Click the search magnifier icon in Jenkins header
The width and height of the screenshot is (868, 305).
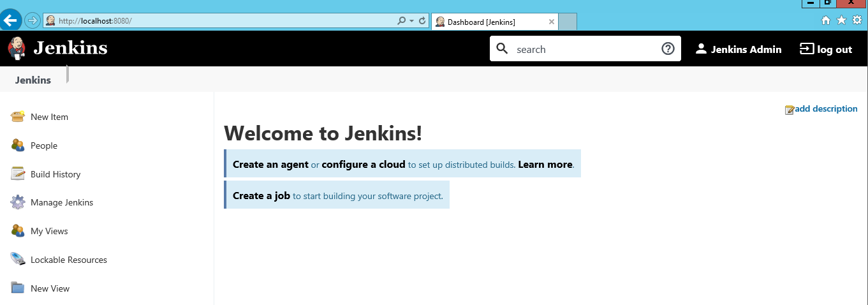click(x=503, y=49)
